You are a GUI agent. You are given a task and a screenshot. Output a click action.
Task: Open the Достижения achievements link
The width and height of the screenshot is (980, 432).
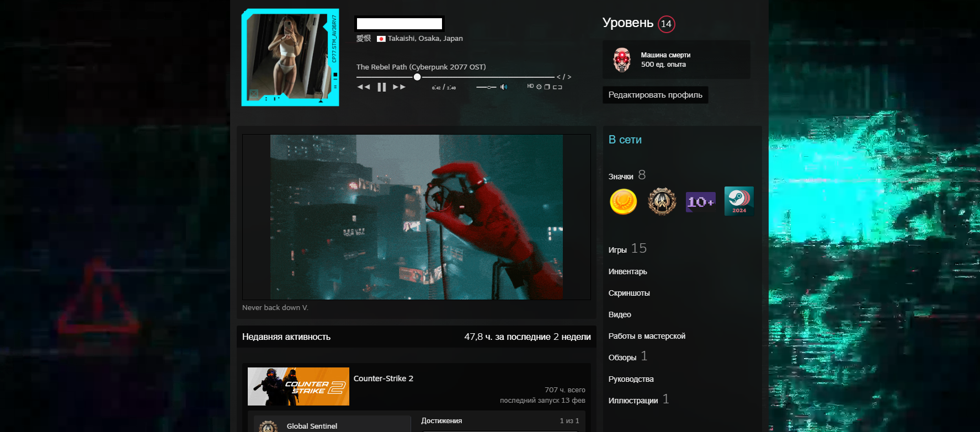441,420
